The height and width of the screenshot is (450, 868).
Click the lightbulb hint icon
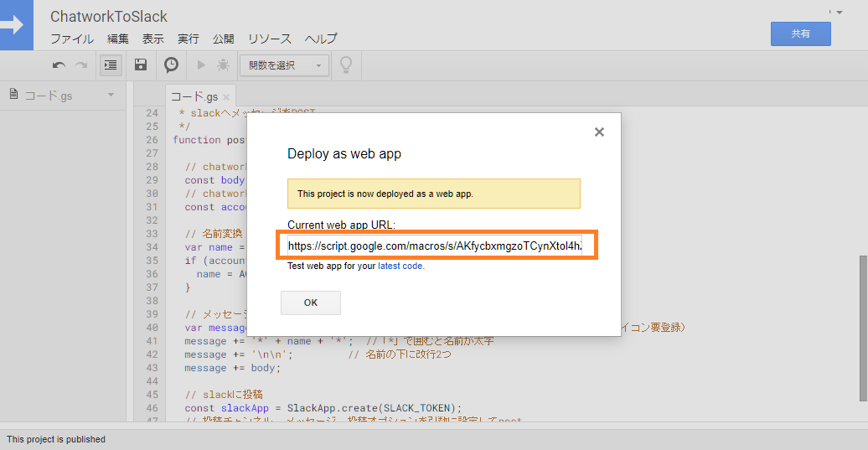(346, 65)
